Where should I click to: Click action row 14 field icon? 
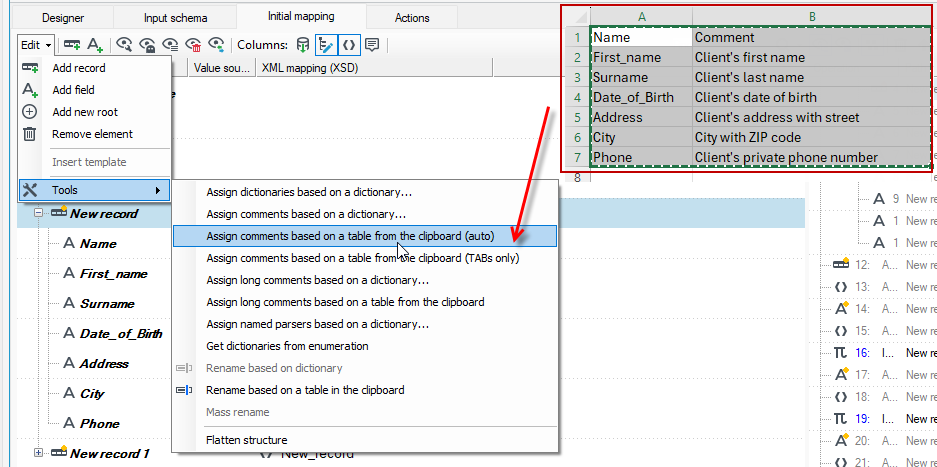841,309
